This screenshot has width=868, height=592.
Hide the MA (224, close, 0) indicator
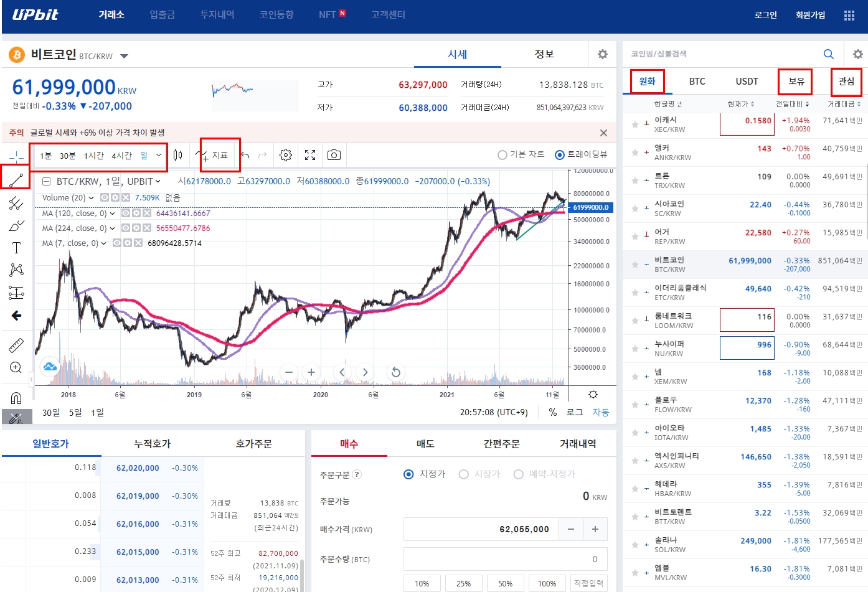pos(126,228)
